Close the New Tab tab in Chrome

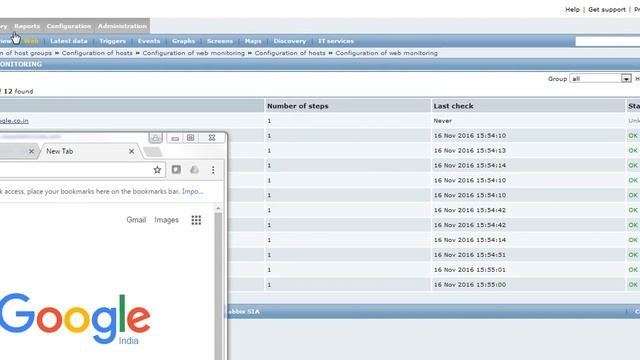click(131, 151)
